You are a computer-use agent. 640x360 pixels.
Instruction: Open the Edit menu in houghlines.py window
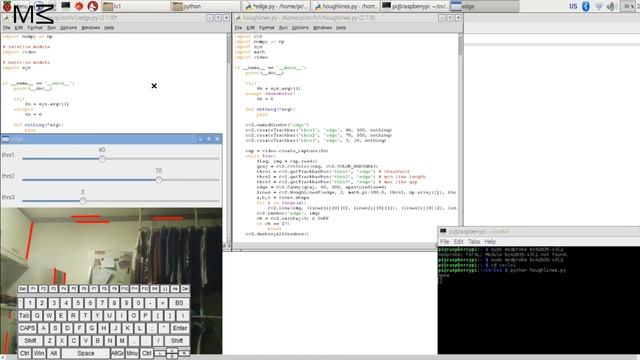[x=251, y=28]
